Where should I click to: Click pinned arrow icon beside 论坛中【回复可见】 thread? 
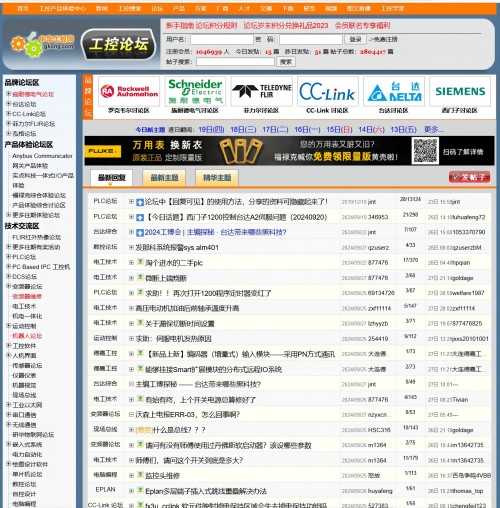tap(140, 202)
